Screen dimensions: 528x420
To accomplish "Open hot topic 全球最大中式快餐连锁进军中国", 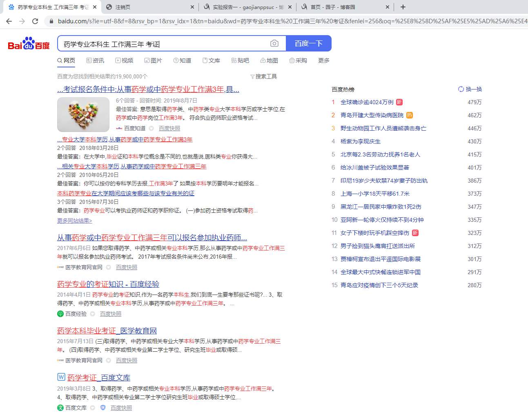I will point(381,272).
